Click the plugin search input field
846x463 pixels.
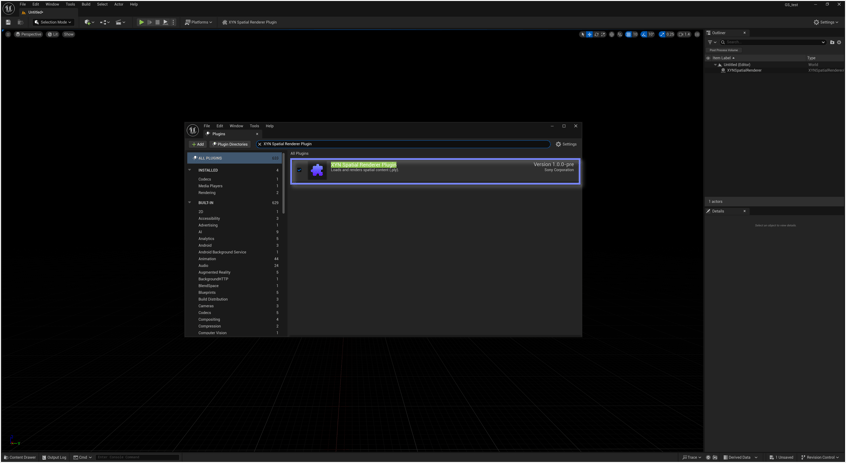pos(400,144)
